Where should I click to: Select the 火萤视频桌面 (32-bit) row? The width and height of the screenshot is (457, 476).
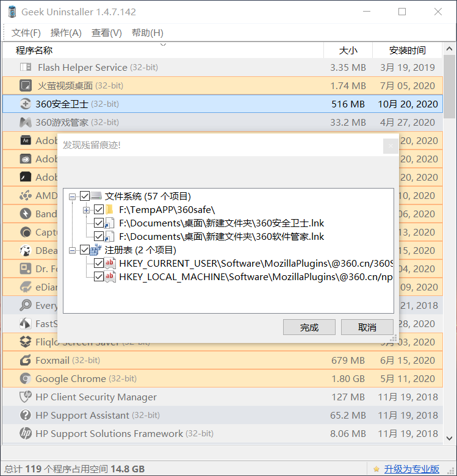223,85
